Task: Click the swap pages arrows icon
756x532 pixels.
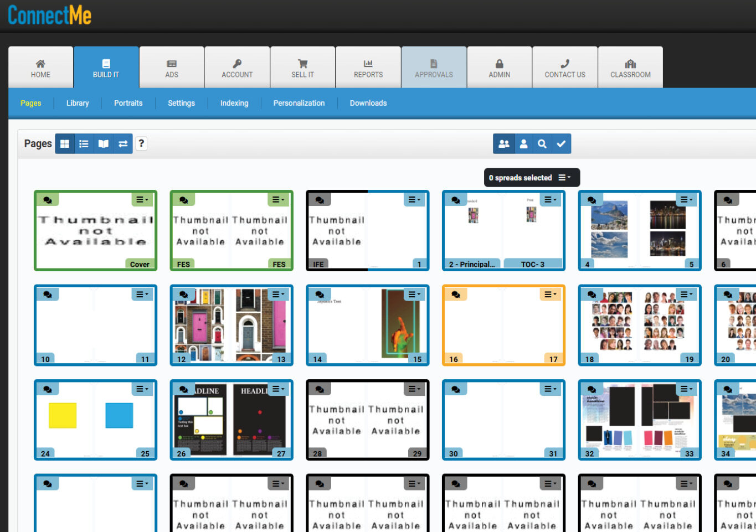Action: pyautogui.click(x=123, y=144)
